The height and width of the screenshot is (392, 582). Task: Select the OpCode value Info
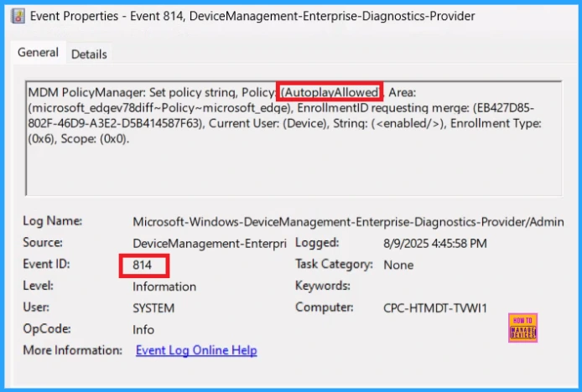[143, 329]
